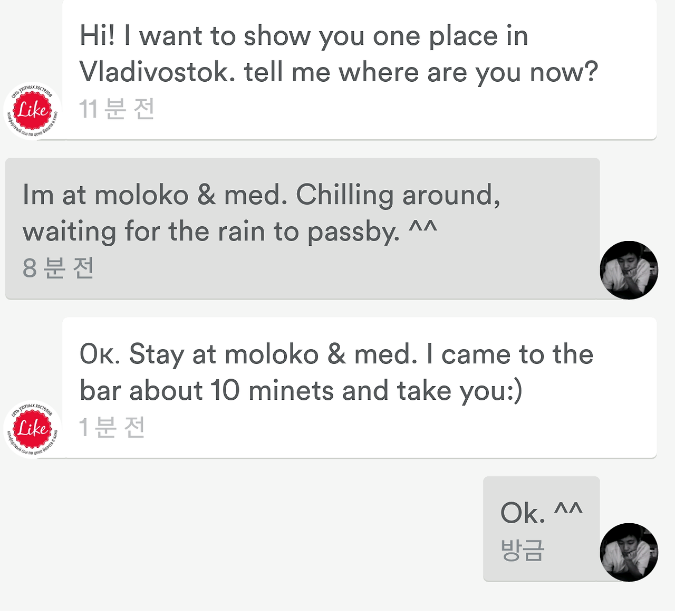The image size is (675, 616).
Task: Click the '^^' emoticon in the last reply
Action: click(568, 511)
